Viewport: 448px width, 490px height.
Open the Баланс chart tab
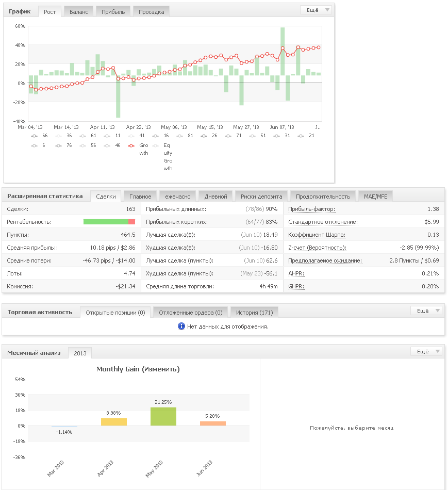click(78, 11)
